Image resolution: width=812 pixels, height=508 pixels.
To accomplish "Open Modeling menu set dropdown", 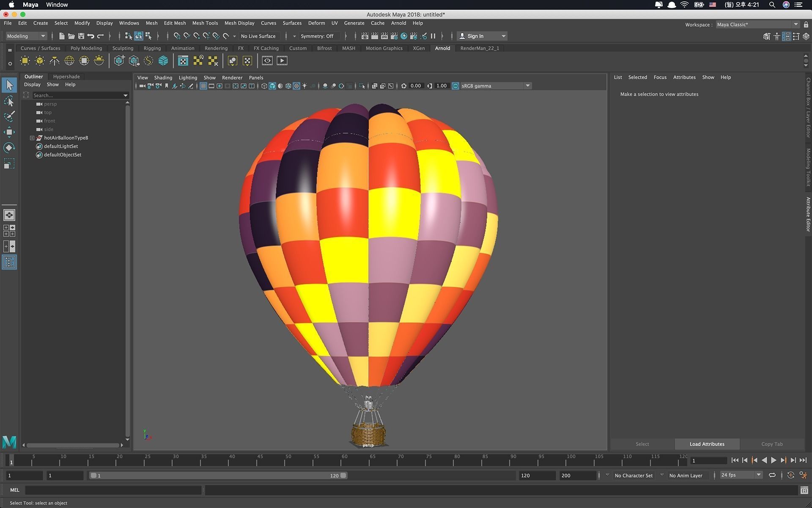I will (26, 36).
